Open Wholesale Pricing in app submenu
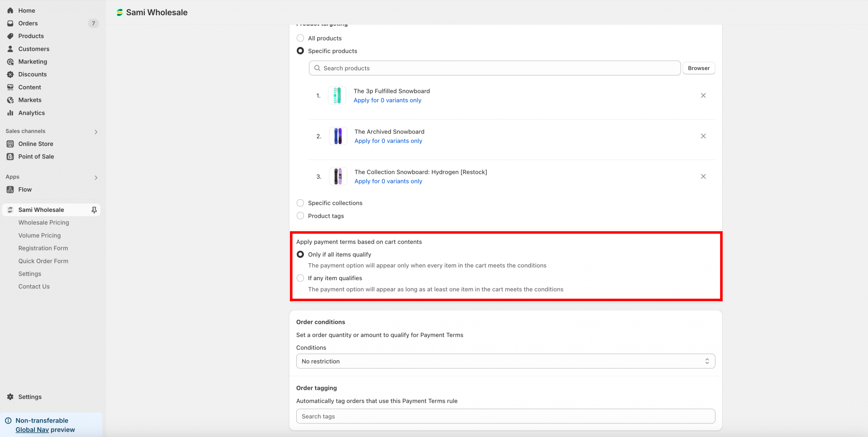This screenshot has width=868, height=437. click(x=44, y=223)
